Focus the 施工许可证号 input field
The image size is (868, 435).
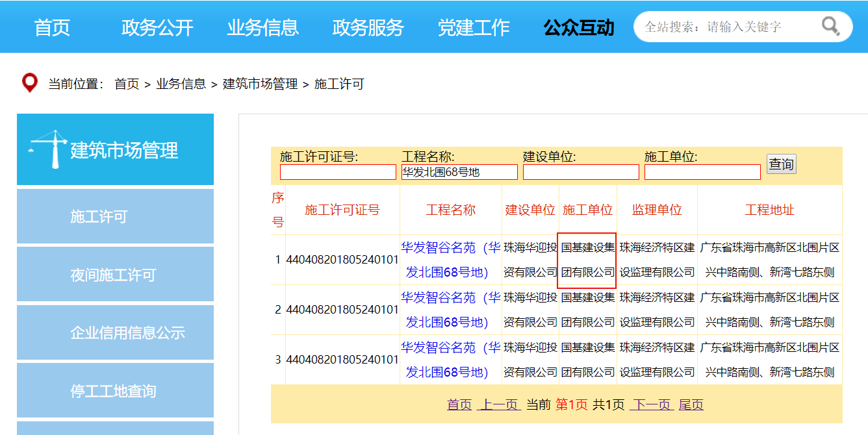click(x=338, y=172)
